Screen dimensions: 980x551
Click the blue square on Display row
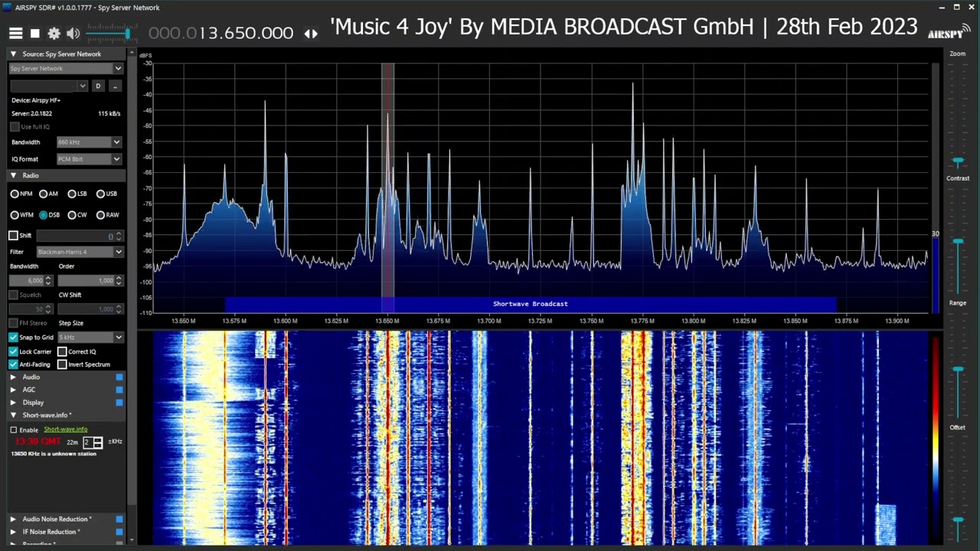click(x=119, y=403)
